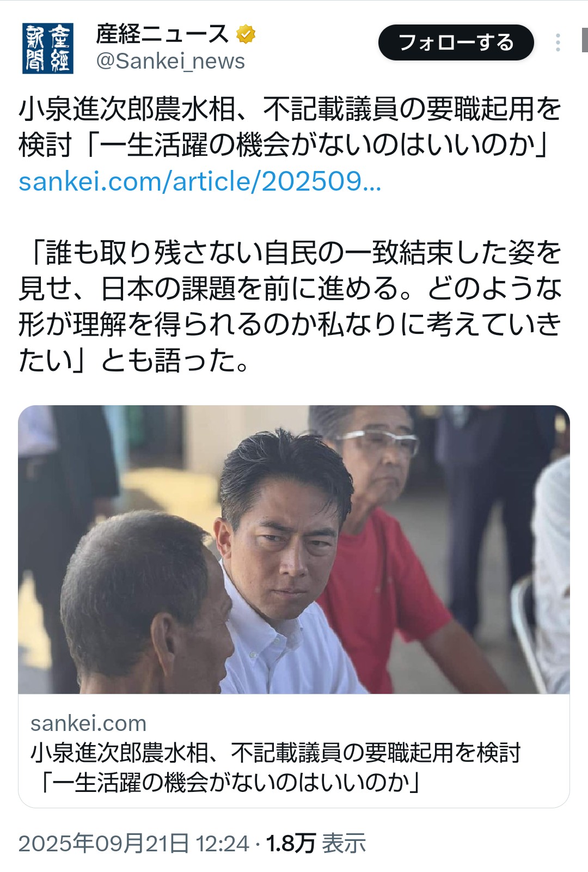Image resolution: width=588 pixels, height=872 pixels.
Task: Open the sankei.com/article/202509… link
Action: pos(200,181)
